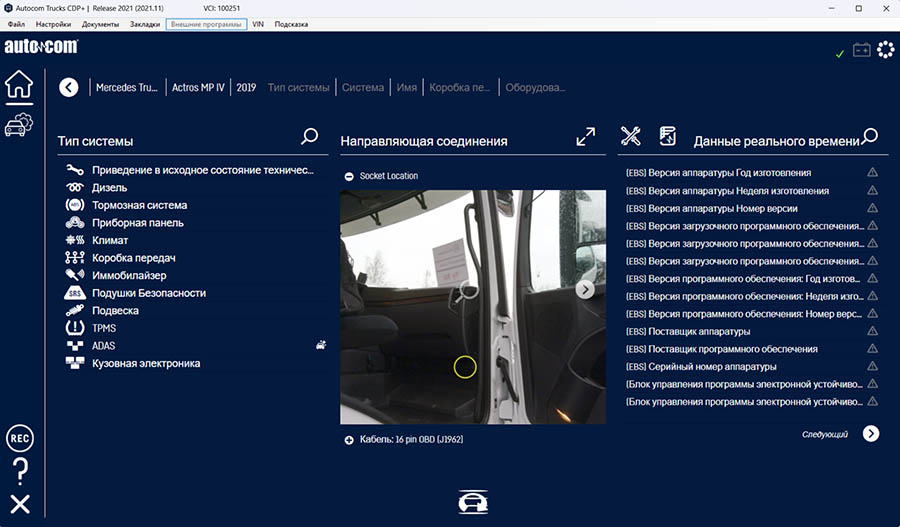This screenshot has width=900, height=527.
Task: Open the help question mark icon
Action: (19, 471)
